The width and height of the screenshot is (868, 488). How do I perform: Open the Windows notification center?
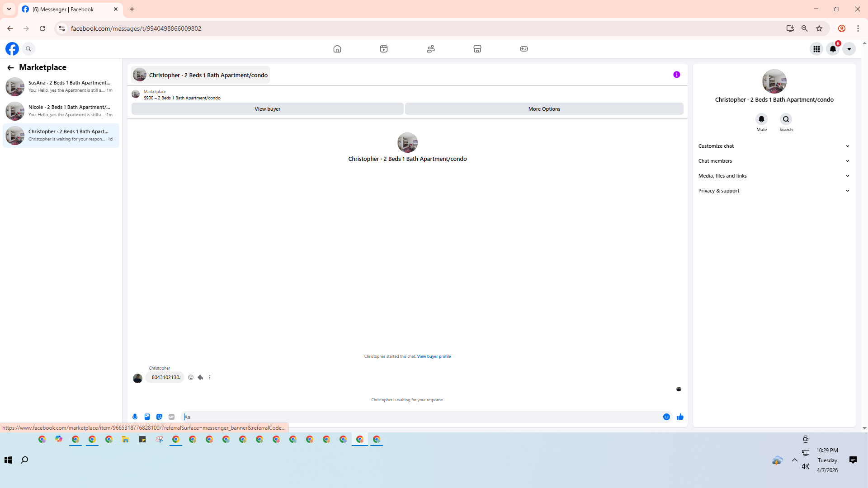[853, 460]
